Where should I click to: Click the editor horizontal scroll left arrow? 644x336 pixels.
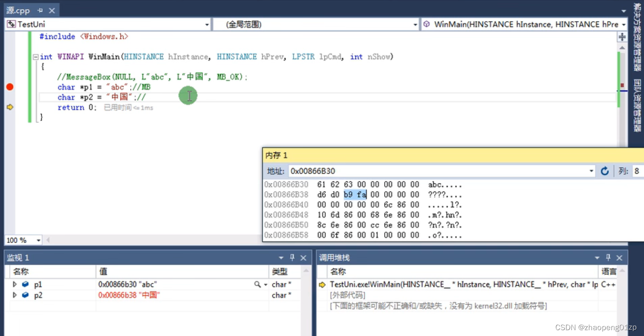[48, 240]
